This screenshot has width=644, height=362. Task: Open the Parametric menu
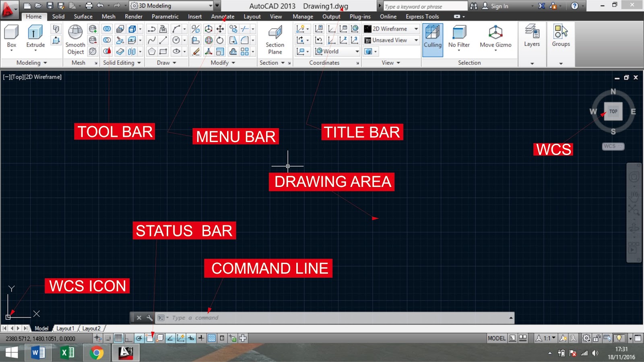165,16
